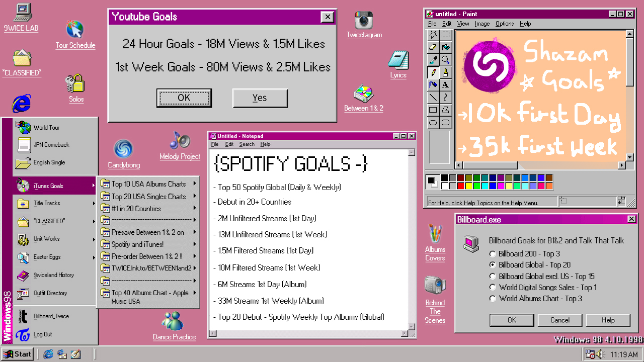
Task: Pick the Text tool in Paint
Action: point(445,85)
